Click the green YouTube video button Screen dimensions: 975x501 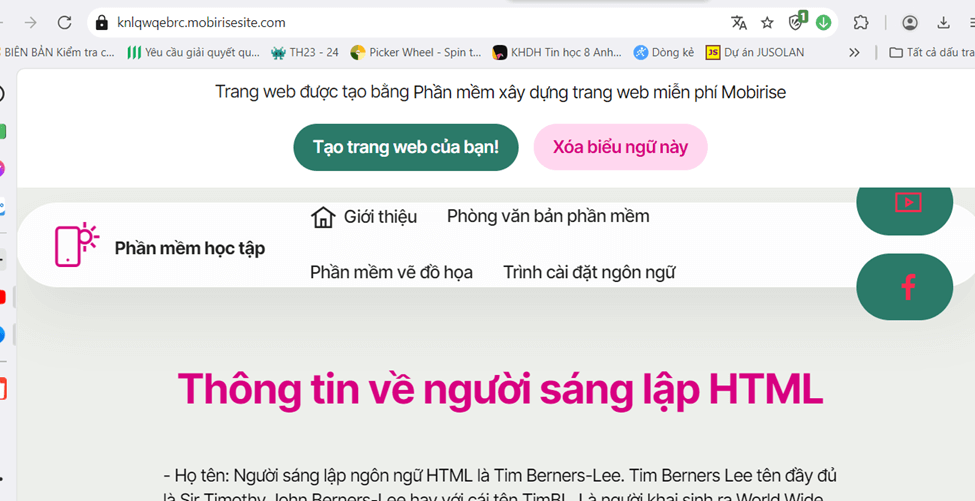[905, 203]
